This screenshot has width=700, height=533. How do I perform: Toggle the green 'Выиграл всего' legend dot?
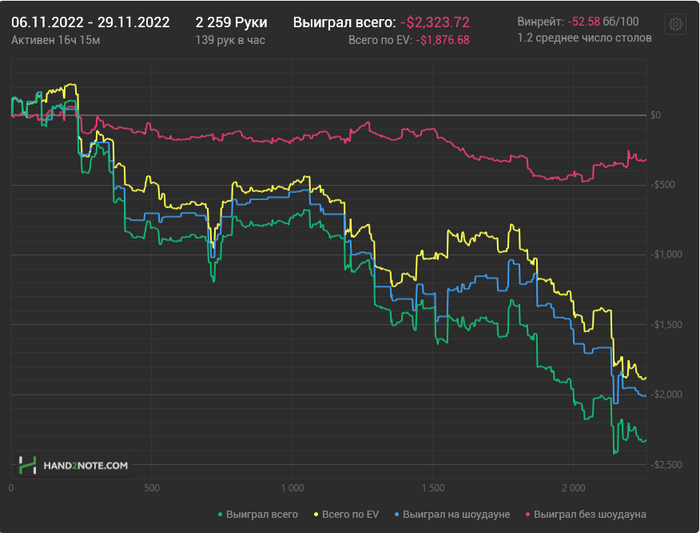tap(220, 515)
